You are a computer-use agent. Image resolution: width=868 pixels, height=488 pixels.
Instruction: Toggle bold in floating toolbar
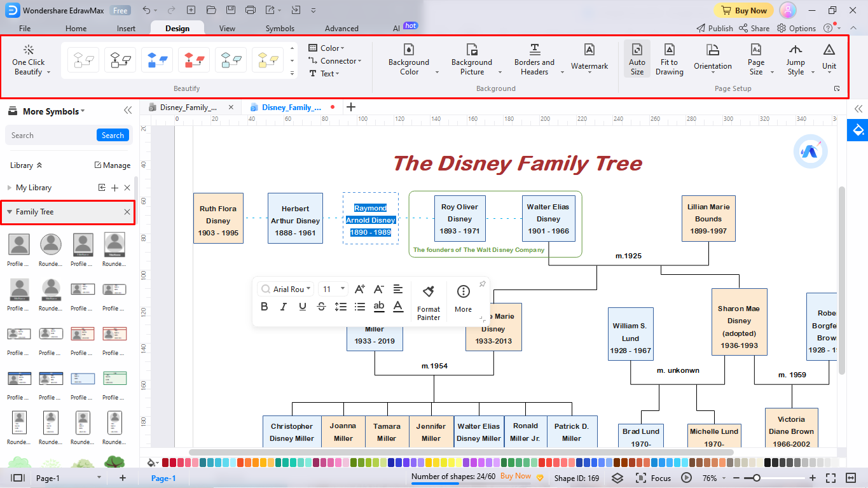(x=265, y=307)
